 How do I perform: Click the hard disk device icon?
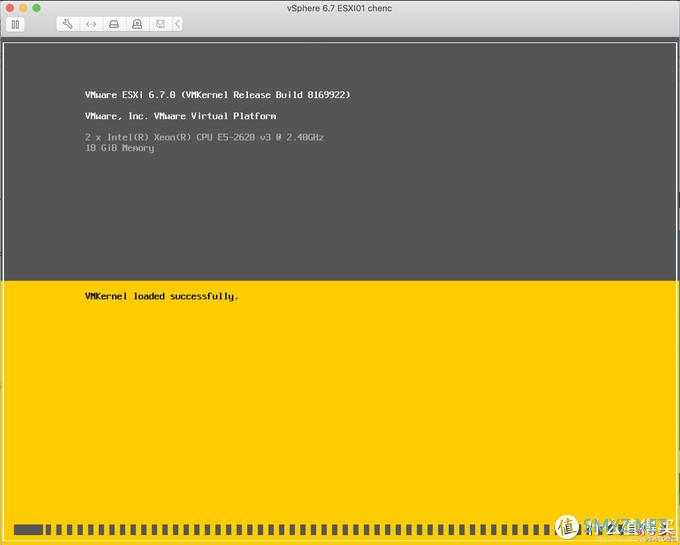114,24
